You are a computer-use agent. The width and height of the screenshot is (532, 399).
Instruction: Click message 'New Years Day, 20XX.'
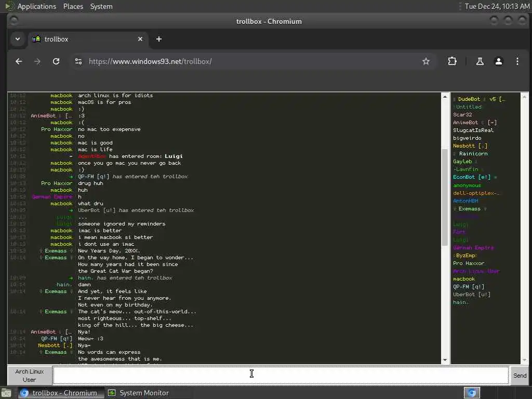109,251
